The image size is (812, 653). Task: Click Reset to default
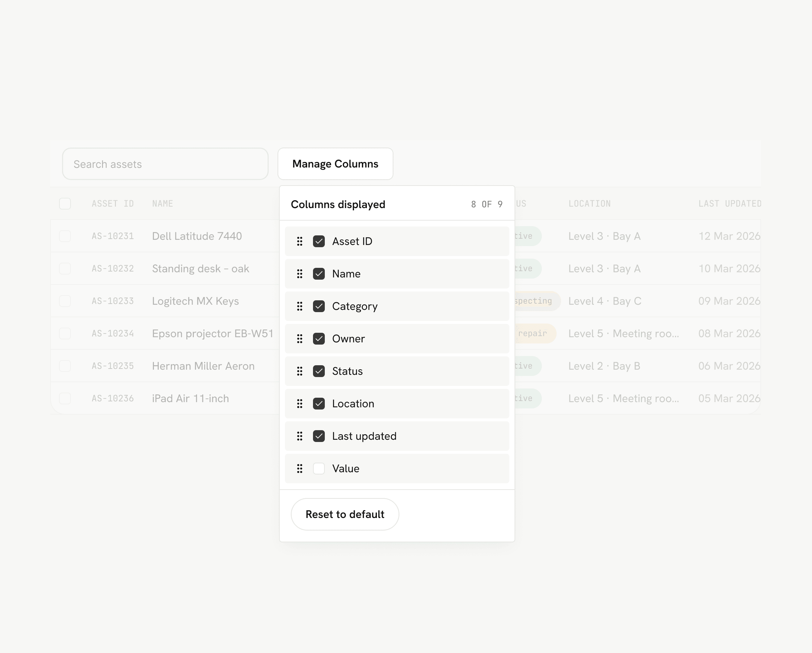pyautogui.click(x=345, y=515)
